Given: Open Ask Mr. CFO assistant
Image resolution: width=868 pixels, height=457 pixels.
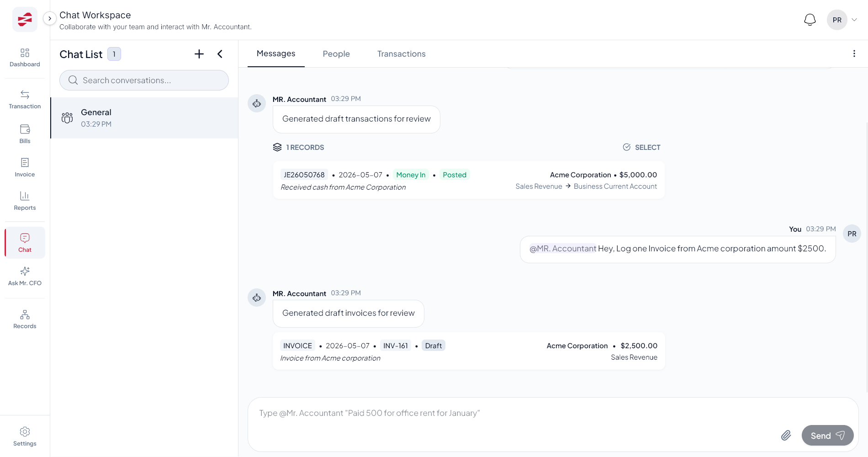Looking at the screenshot, I should [25, 276].
